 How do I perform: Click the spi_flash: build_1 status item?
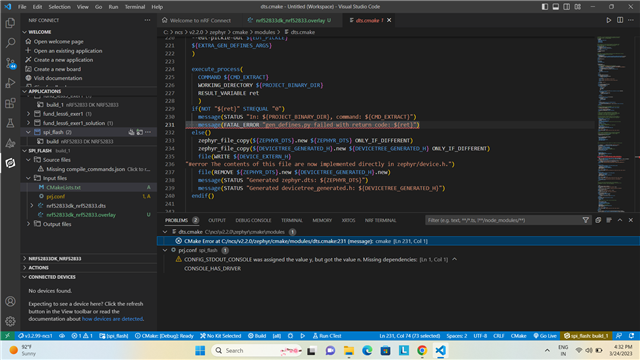[586, 336]
